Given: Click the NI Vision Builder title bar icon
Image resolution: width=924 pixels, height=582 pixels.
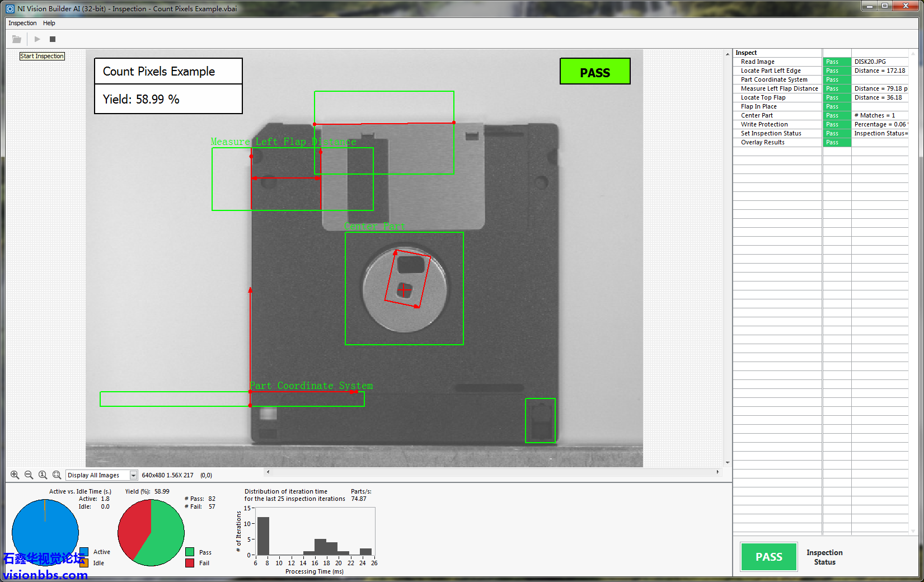Looking at the screenshot, I should (x=10, y=8).
